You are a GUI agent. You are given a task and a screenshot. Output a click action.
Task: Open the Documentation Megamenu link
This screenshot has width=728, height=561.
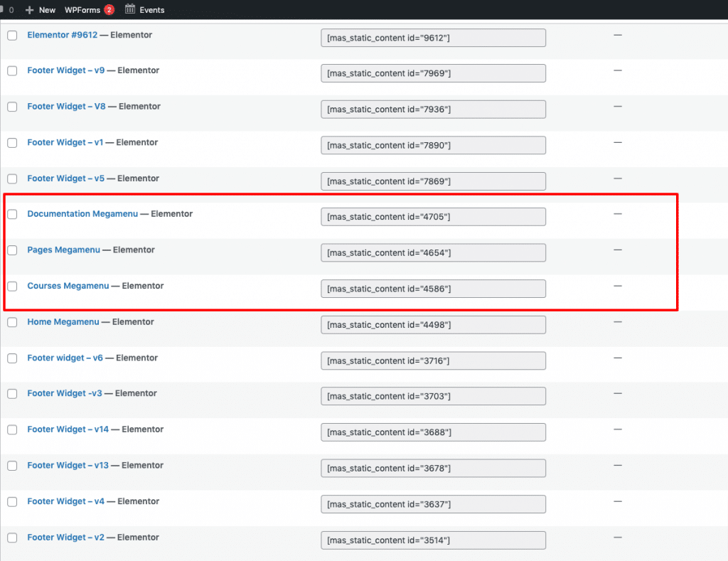pyautogui.click(x=82, y=213)
